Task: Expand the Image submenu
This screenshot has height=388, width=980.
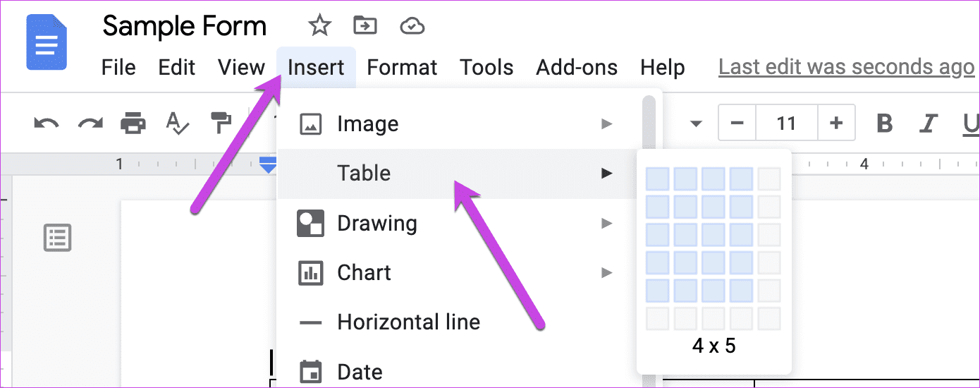Action: click(457, 124)
